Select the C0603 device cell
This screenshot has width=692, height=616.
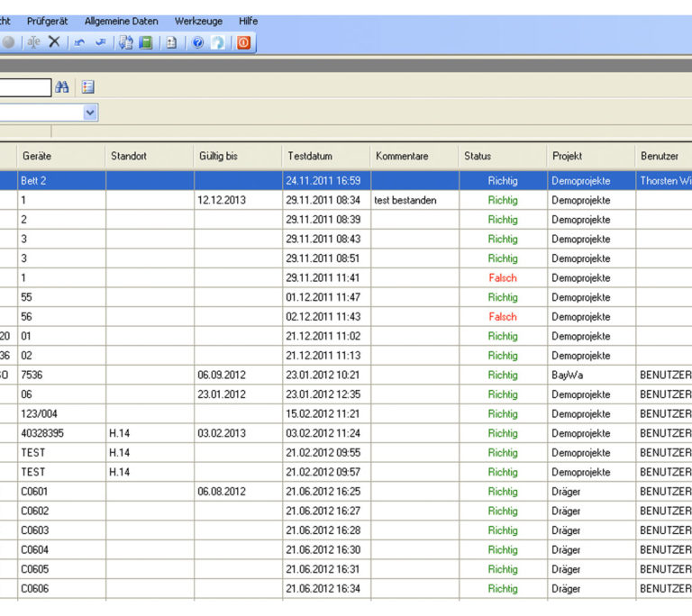pyautogui.click(x=62, y=530)
